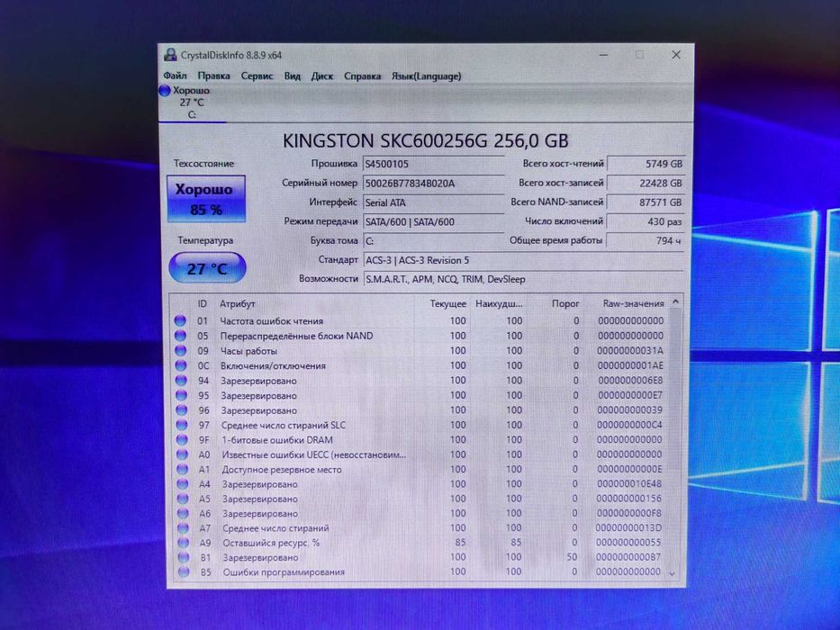Screen dimensions: 840x630
Task: Click status icon of row A9 Оставшийся ресурс
Action: [183, 543]
